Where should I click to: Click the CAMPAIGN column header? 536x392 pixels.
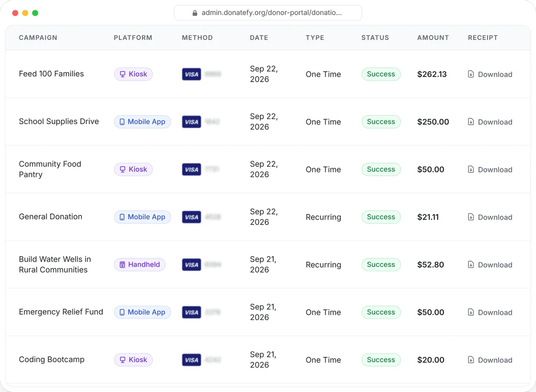38,37
